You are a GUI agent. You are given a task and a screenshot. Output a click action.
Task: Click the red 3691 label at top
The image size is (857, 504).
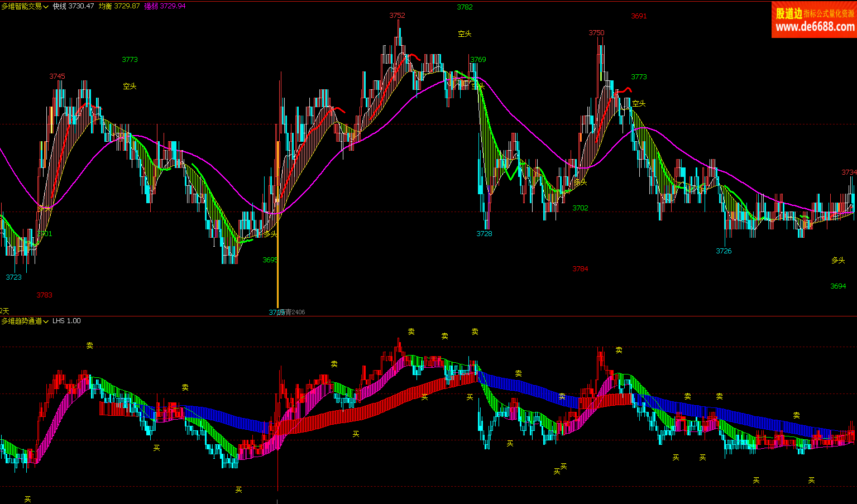click(x=639, y=16)
